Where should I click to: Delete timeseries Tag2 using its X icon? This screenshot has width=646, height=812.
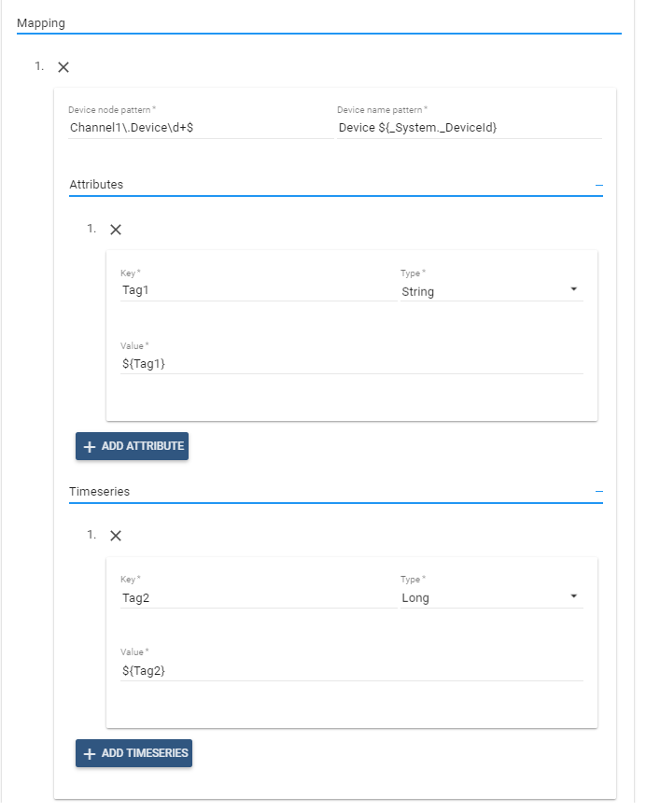tap(115, 535)
